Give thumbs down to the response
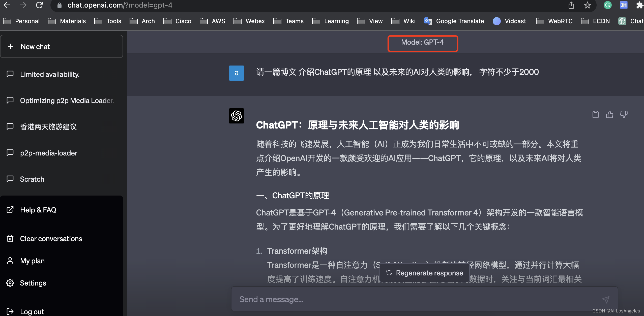This screenshot has width=644, height=316. [624, 114]
